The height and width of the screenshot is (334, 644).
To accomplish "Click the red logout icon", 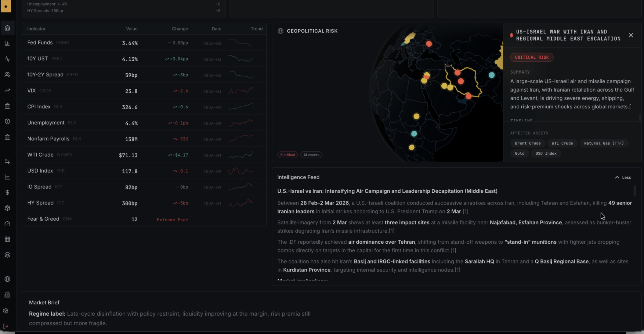I will 5,326.
